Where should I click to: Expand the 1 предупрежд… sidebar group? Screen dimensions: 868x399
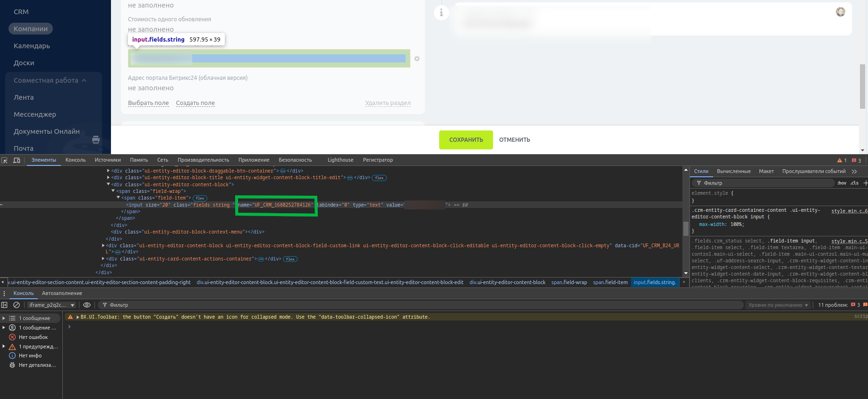(x=4, y=347)
